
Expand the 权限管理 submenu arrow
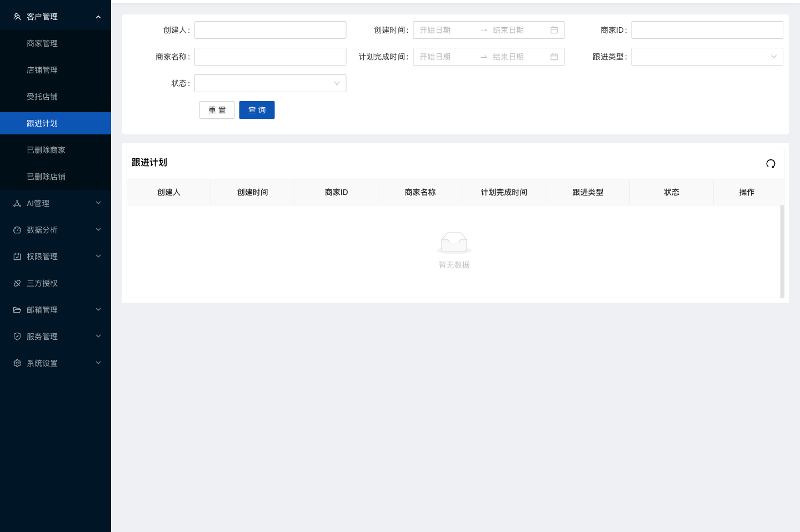[98, 256]
